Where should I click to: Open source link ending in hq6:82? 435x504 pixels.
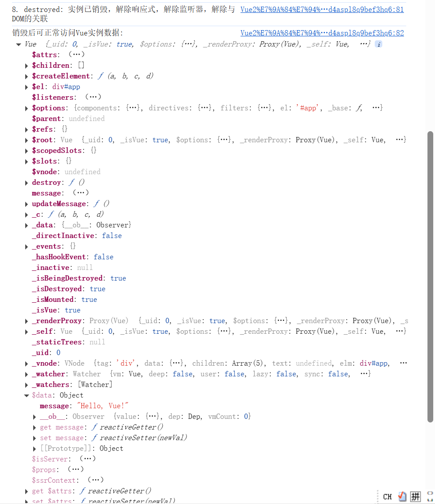click(322, 33)
